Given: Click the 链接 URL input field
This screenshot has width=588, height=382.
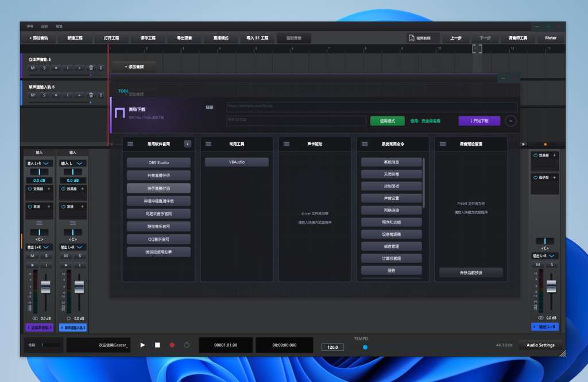Looking at the screenshot, I should tap(372, 107).
